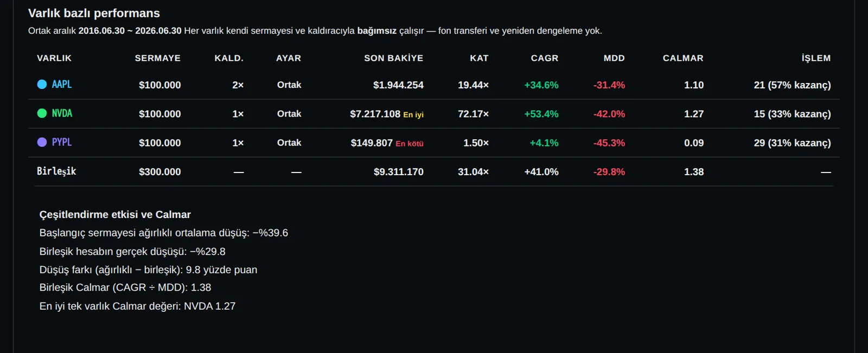Click PYPL final balance $149.807

(372, 143)
